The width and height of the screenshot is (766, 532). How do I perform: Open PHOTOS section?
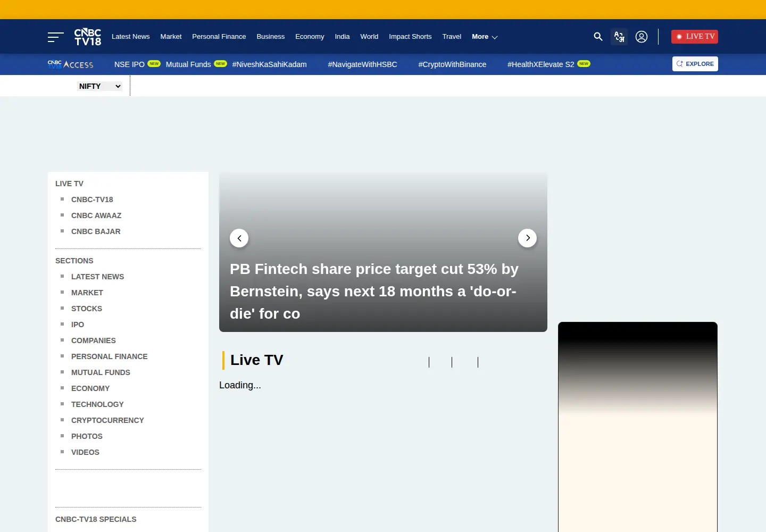(x=87, y=436)
